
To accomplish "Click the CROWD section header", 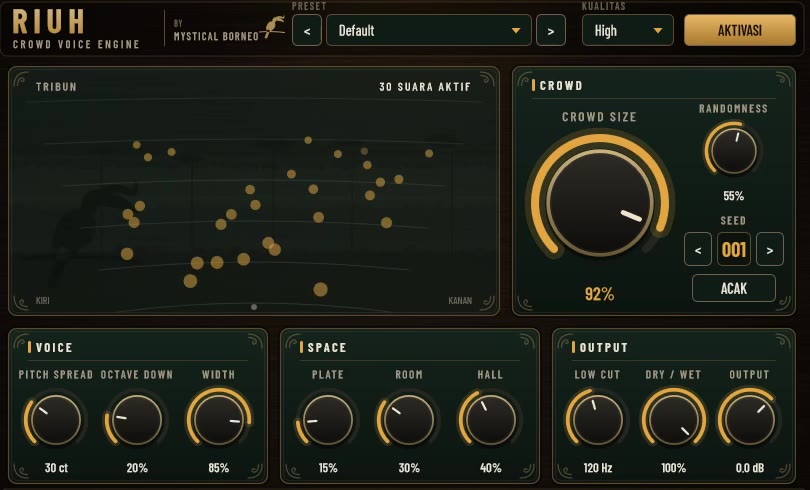I will click(x=561, y=86).
